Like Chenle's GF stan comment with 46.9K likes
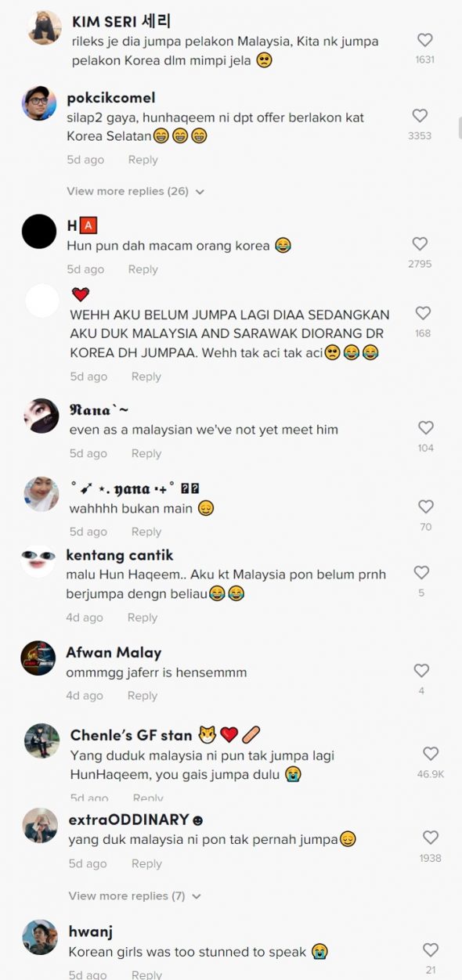Viewport: 462px width, 980px height. pos(431,754)
